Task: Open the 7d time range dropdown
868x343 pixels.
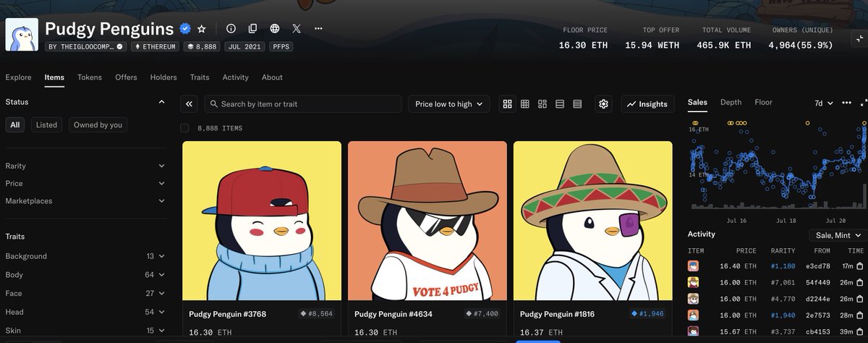Action: (x=824, y=103)
